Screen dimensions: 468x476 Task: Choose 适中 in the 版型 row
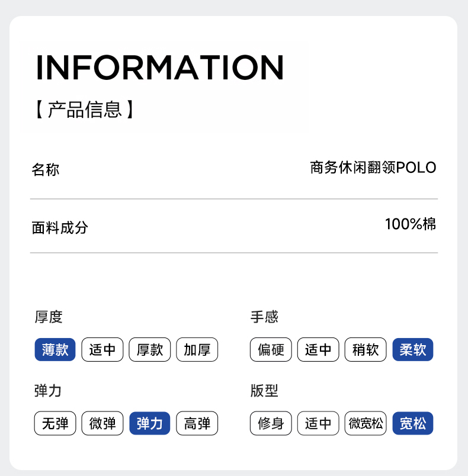[x=318, y=424]
